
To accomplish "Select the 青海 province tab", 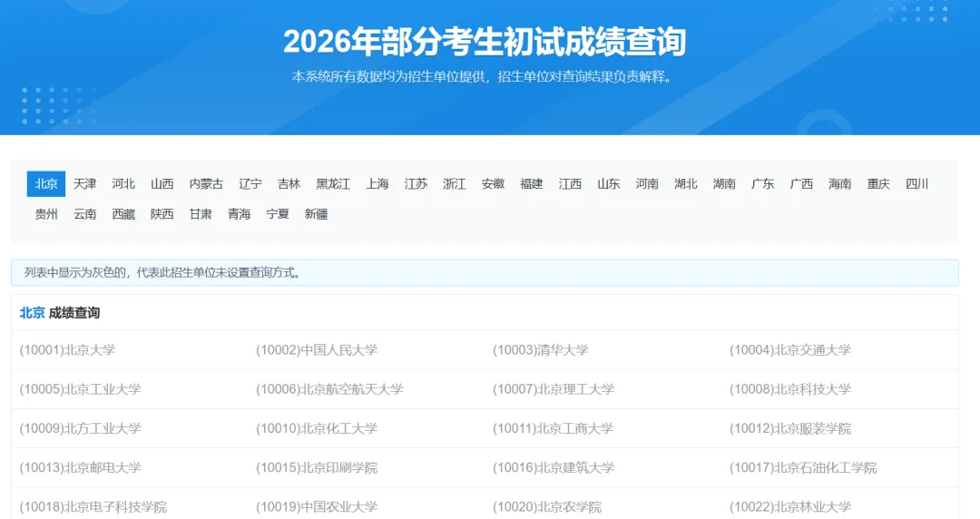I will click(x=240, y=214).
